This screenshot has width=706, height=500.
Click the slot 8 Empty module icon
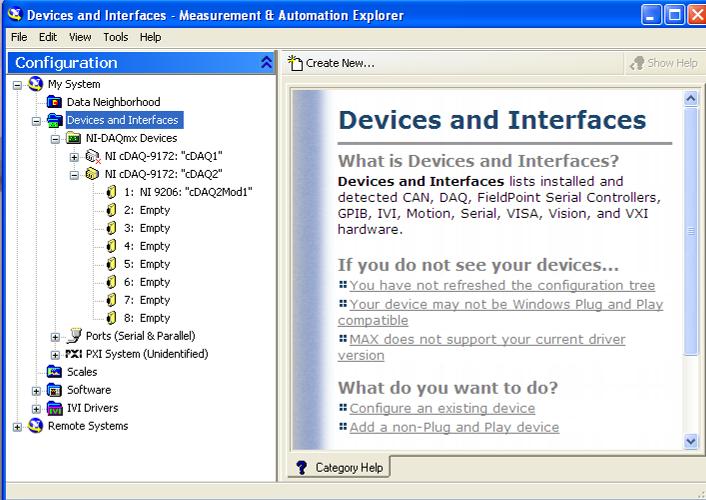point(111,318)
